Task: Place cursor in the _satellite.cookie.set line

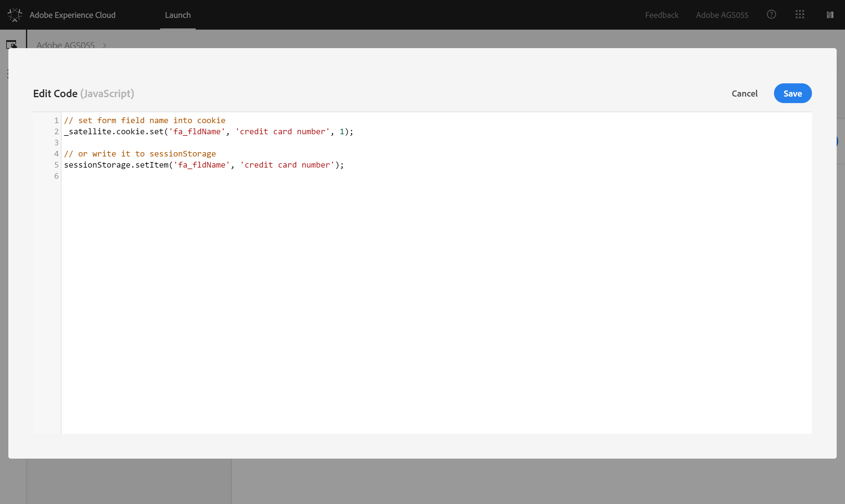Action: coord(208,132)
